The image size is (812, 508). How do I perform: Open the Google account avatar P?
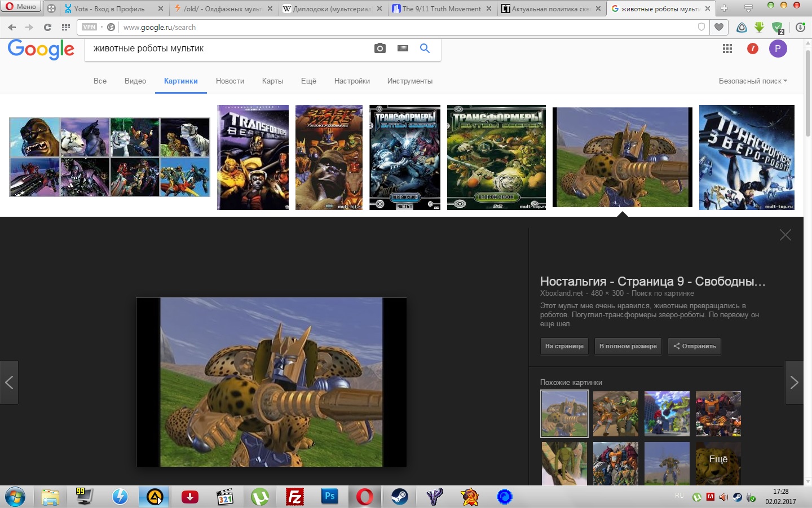pos(778,49)
